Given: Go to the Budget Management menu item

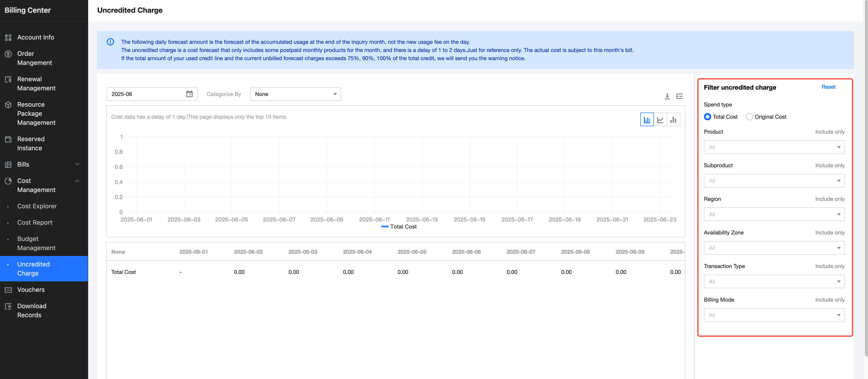Looking at the screenshot, I should [36, 243].
